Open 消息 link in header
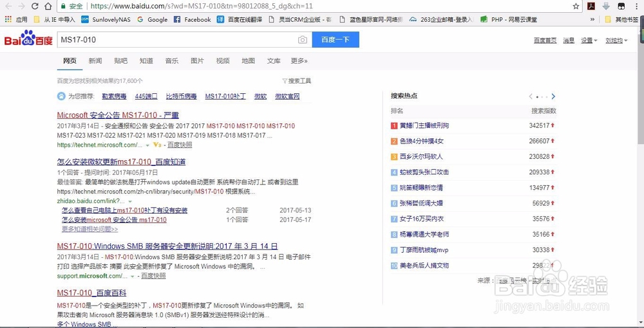The height and width of the screenshot is (328, 644). pyautogui.click(x=569, y=40)
